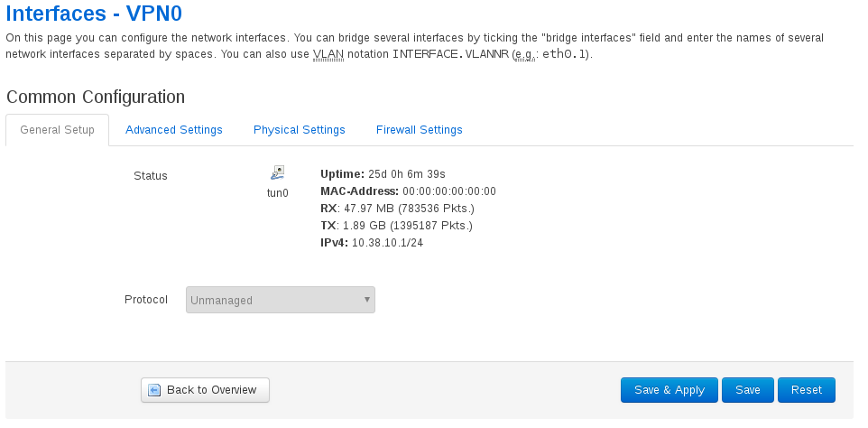Click the IPv4 address 10.38.10.1/24

(387, 243)
